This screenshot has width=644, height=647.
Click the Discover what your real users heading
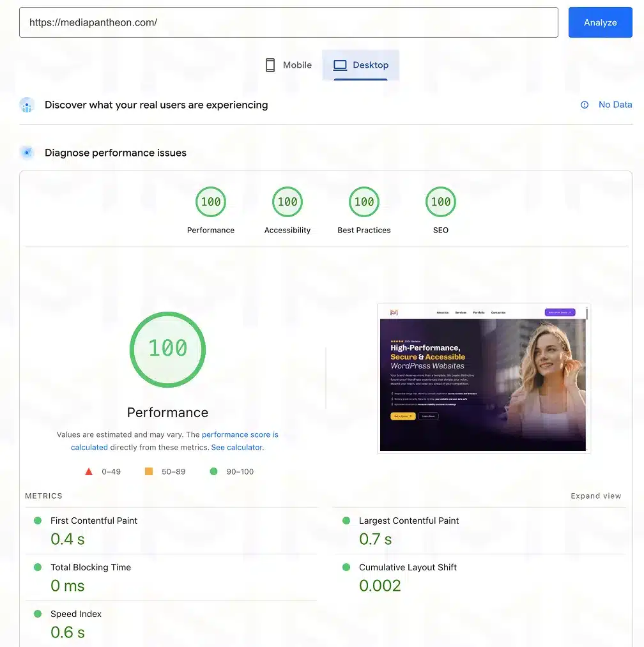click(156, 105)
